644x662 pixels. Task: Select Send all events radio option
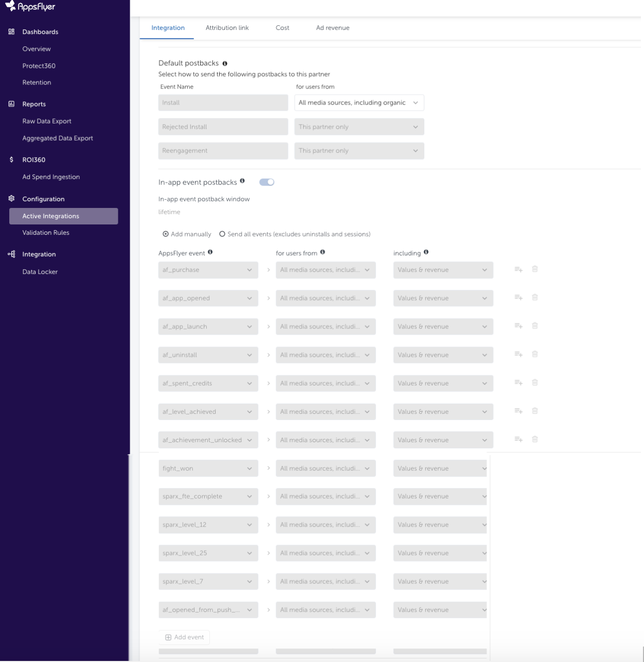pyautogui.click(x=222, y=234)
